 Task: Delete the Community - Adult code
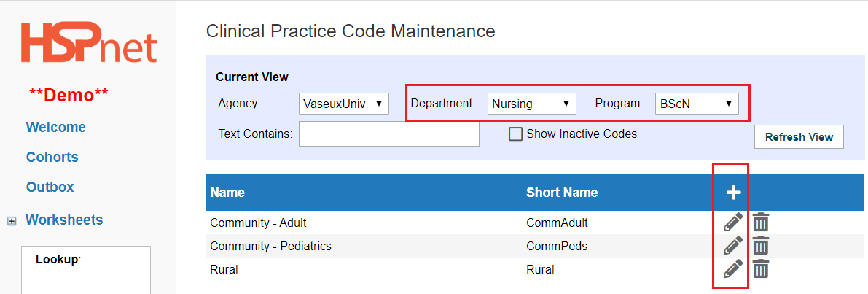tap(761, 222)
